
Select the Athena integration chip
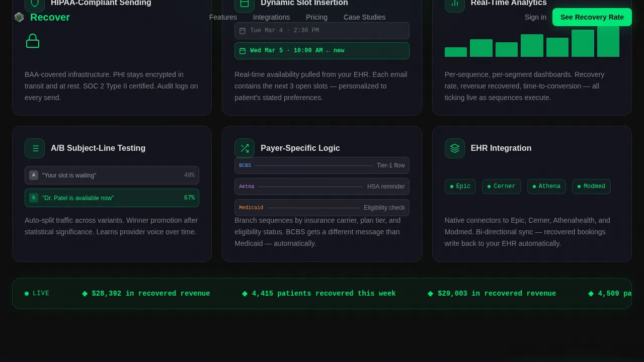point(546,187)
